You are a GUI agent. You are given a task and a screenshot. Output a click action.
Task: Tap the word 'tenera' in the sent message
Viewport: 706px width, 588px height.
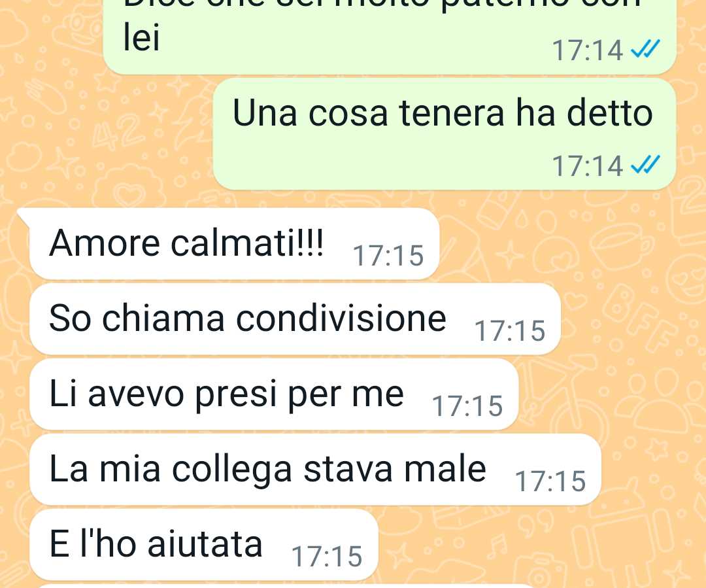(x=452, y=112)
